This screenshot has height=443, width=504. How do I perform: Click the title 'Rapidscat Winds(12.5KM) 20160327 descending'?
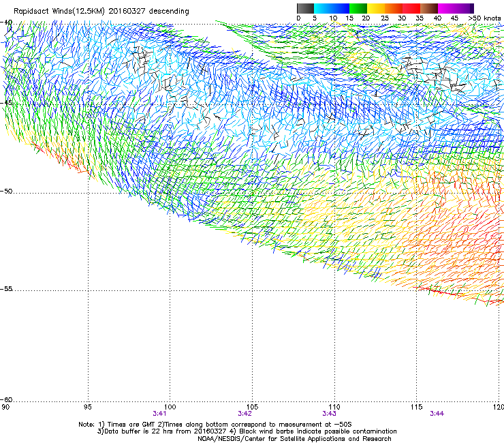pyautogui.click(x=101, y=11)
